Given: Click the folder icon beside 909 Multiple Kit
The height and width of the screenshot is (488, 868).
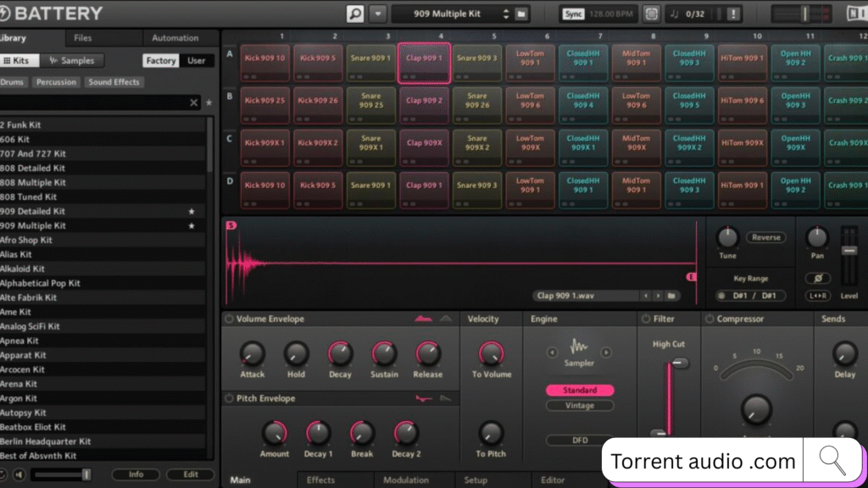Looking at the screenshot, I should (522, 14).
